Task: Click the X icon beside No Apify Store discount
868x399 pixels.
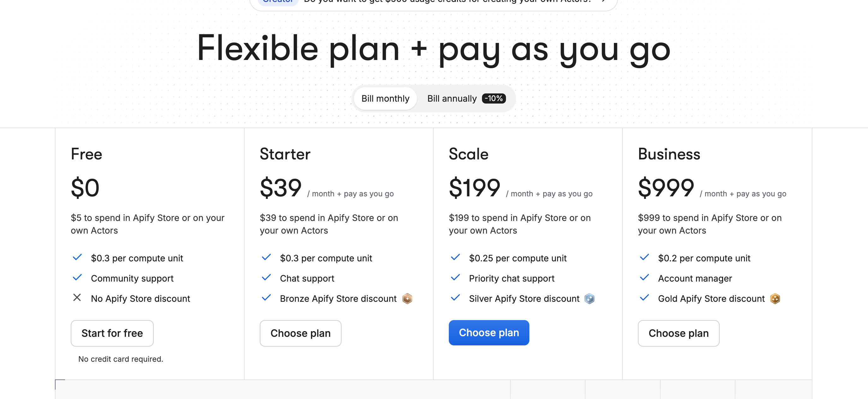Action: [x=77, y=298]
